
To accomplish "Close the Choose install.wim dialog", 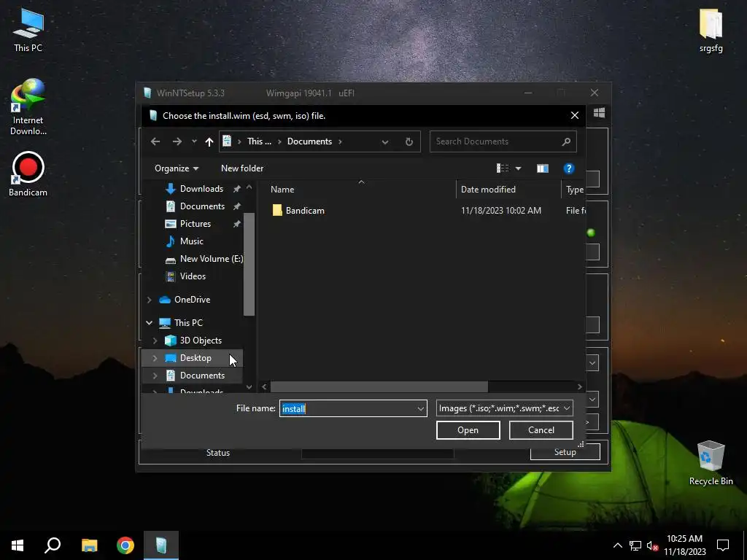I will [575, 116].
